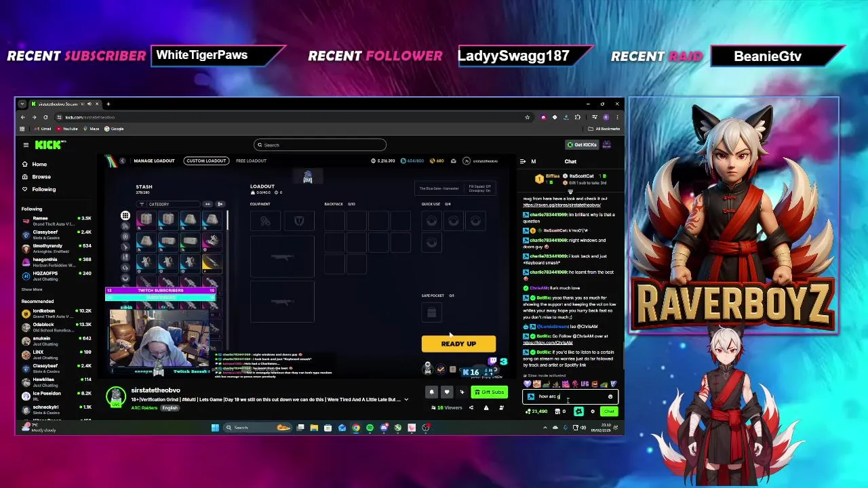Expand the stream title chevron

pyautogui.click(x=406, y=400)
